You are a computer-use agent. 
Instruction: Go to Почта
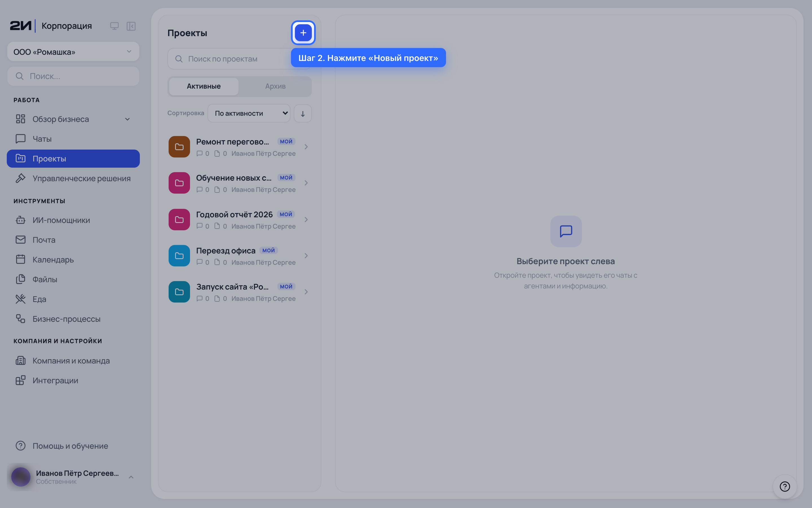73,240
